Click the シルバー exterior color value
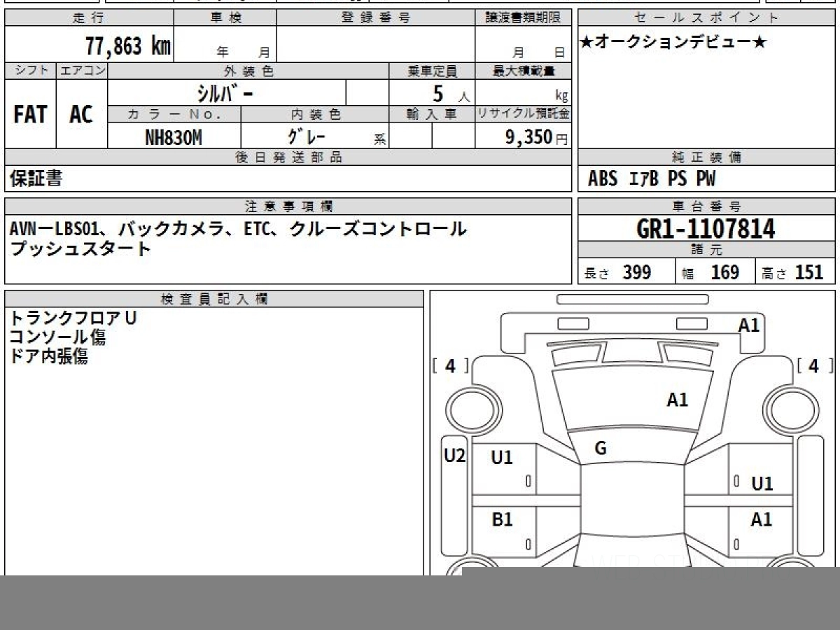This screenshot has height=630, width=840. tap(225, 92)
